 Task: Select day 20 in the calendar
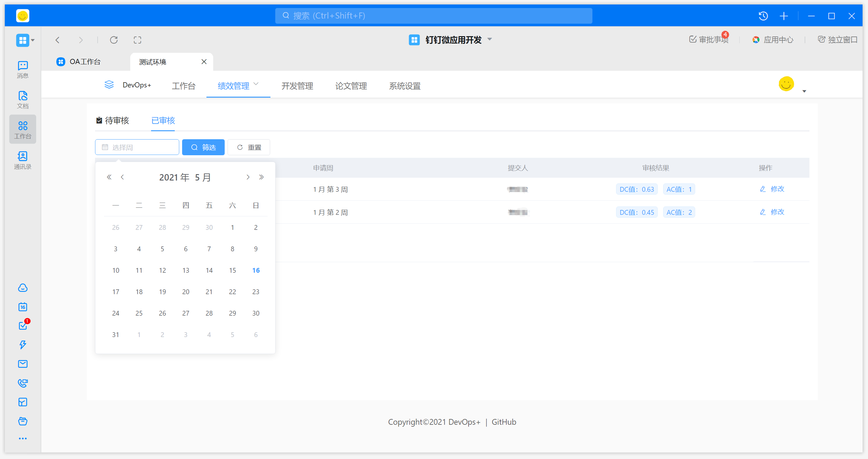tap(186, 292)
